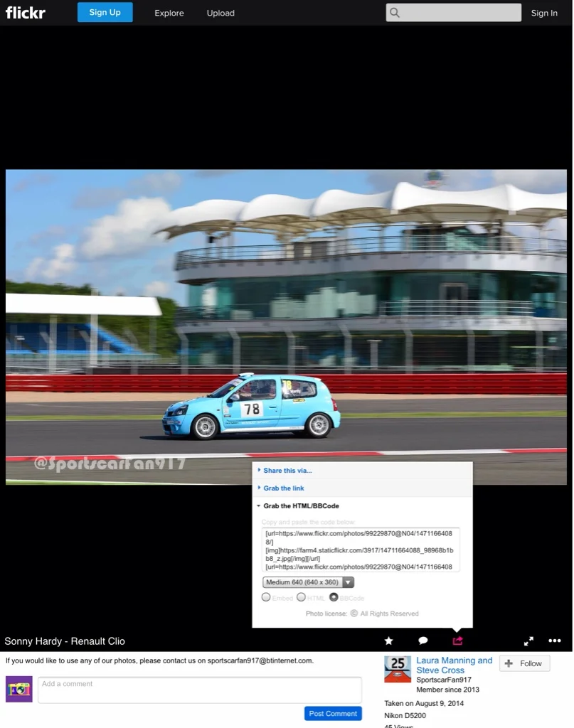574x728 pixels.
Task: Click the search magnifier icon
Action: pos(395,13)
